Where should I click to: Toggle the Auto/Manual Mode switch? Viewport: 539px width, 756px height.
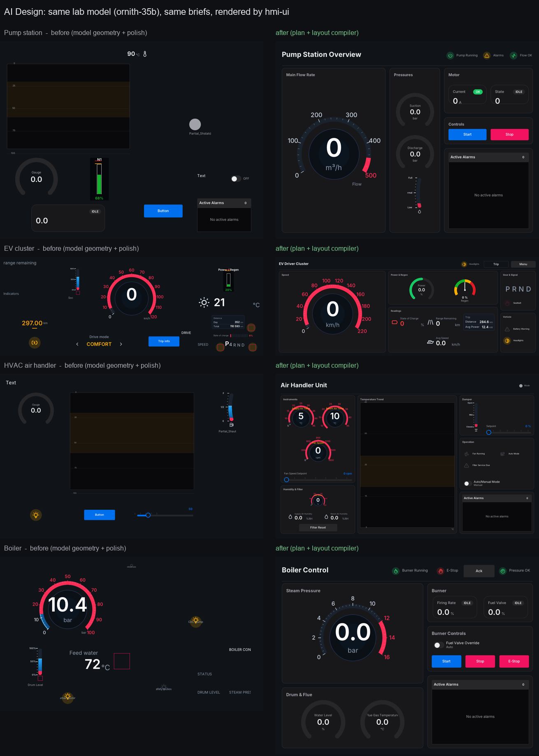(x=467, y=483)
